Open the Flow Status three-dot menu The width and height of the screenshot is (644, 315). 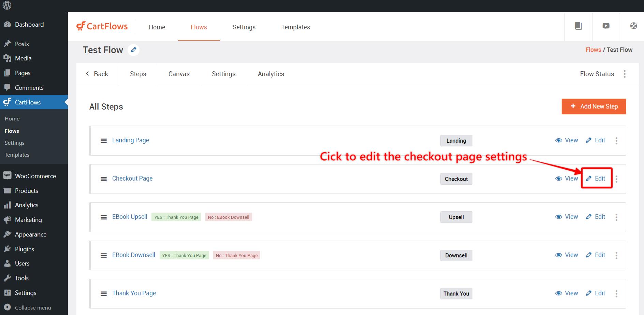click(x=625, y=74)
